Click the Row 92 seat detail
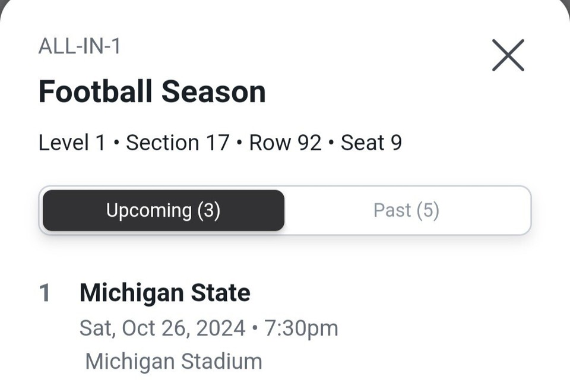Image resolution: width=570 pixels, height=392 pixels. coord(285,142)
